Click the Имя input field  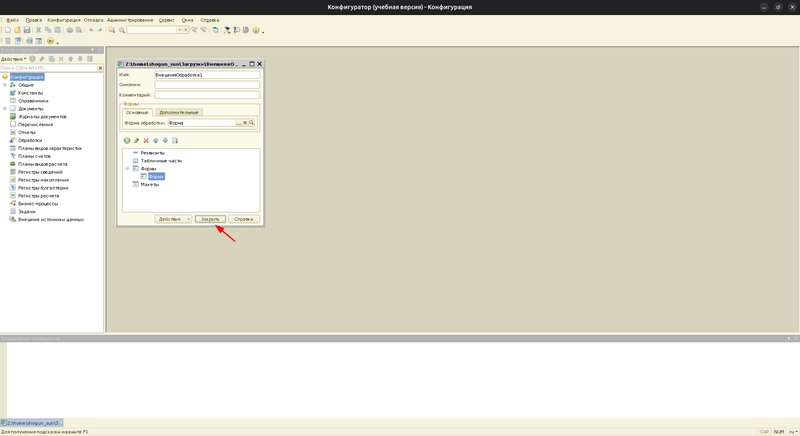tap(207, 75)
